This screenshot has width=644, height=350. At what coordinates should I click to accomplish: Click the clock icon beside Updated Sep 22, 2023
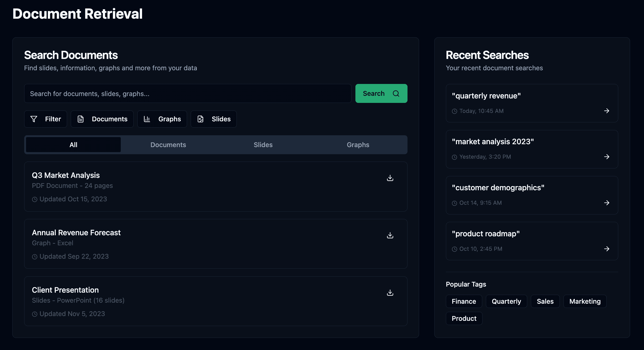point(34,257)
